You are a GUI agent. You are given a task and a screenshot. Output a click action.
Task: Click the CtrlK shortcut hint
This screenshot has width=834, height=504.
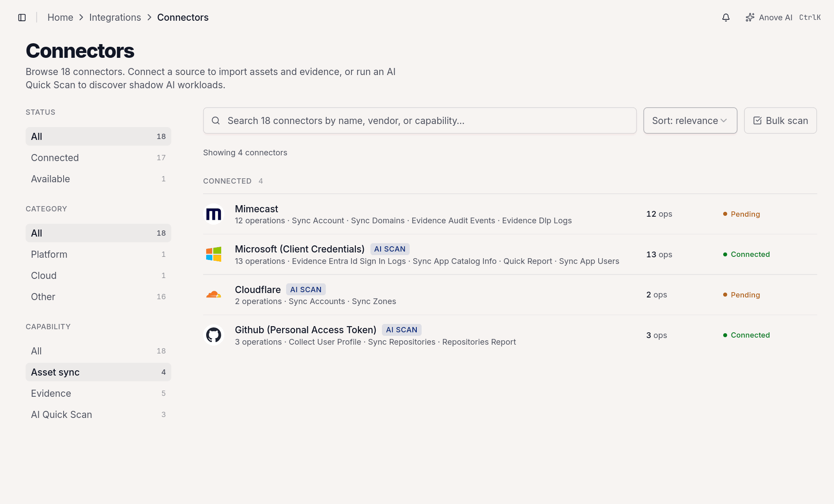[810, 18]
